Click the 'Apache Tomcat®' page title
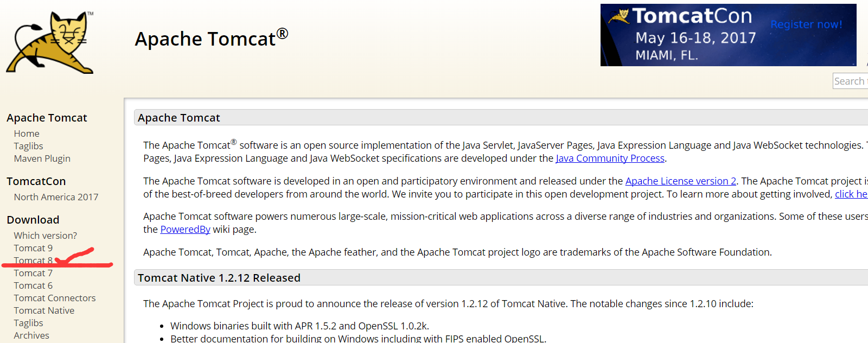Screen dimensions: 868x343 coord(212,39)
